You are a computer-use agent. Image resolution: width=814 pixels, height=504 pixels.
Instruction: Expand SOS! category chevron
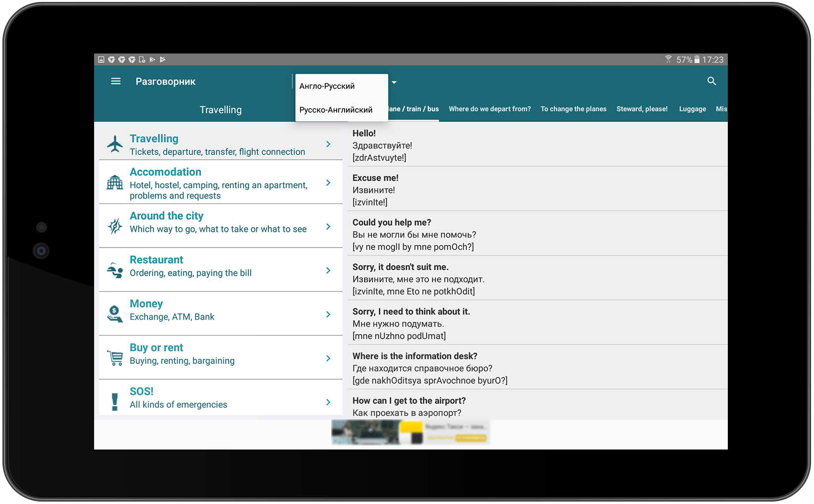(328, 402)
